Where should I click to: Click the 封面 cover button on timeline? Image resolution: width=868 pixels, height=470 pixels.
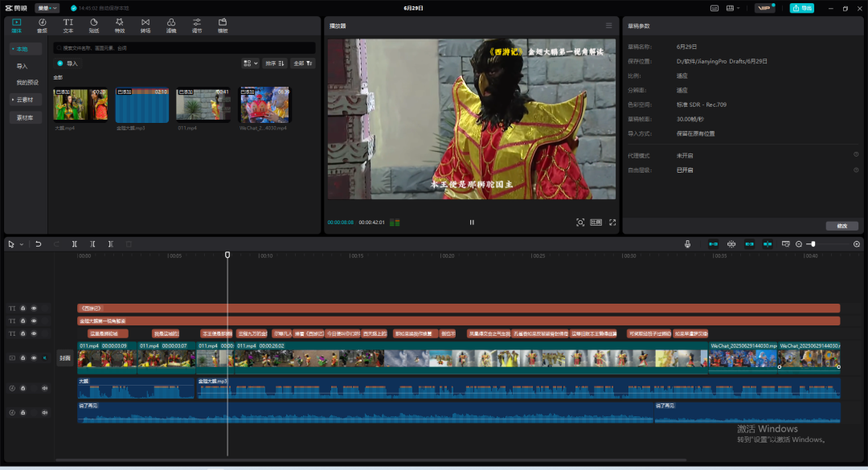[x=65, y=358]
